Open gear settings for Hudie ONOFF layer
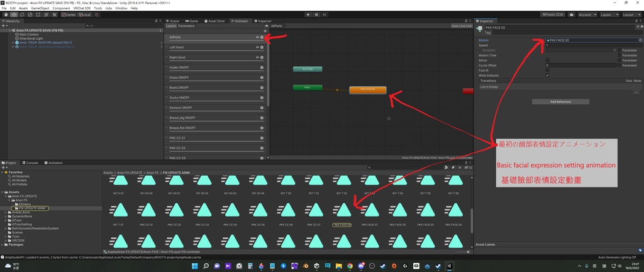 [262, 67]
